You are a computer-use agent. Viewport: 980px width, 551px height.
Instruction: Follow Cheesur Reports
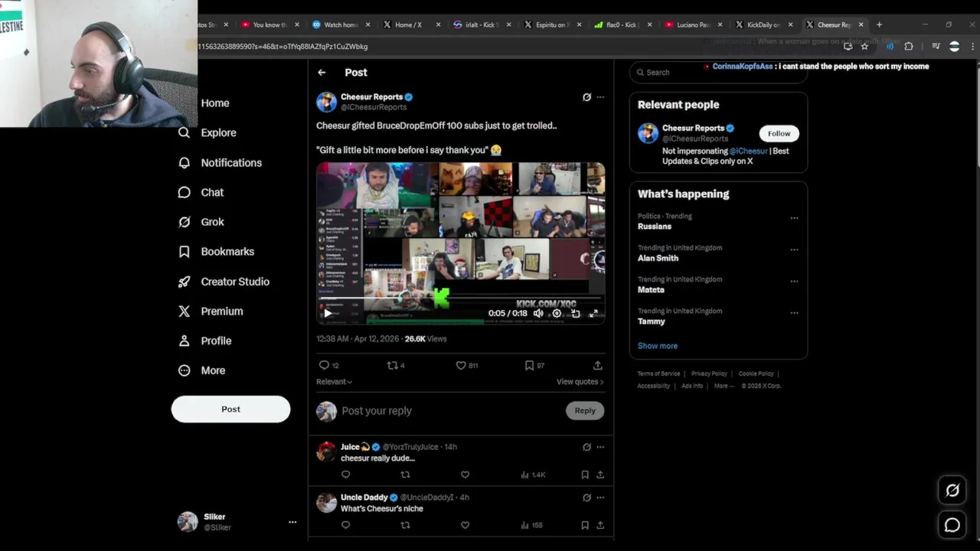[x=779, y=133]
